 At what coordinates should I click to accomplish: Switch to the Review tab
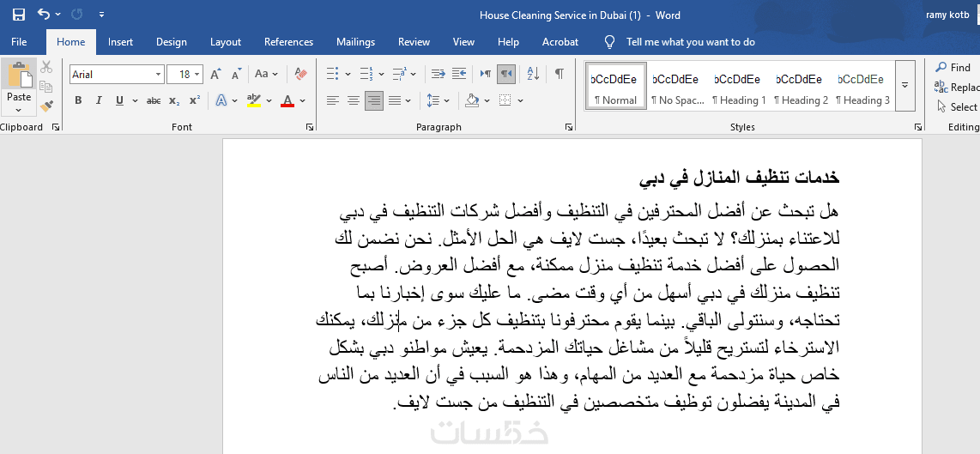click(x=414, y=42)
